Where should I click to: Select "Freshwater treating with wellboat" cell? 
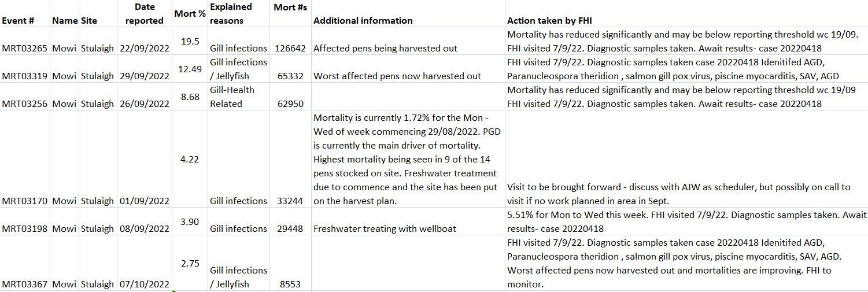(x=385, y=228)
